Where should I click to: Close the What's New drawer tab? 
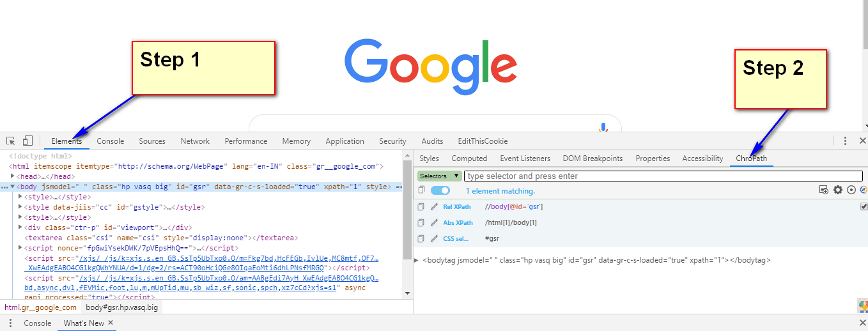(x=111, y=323)
